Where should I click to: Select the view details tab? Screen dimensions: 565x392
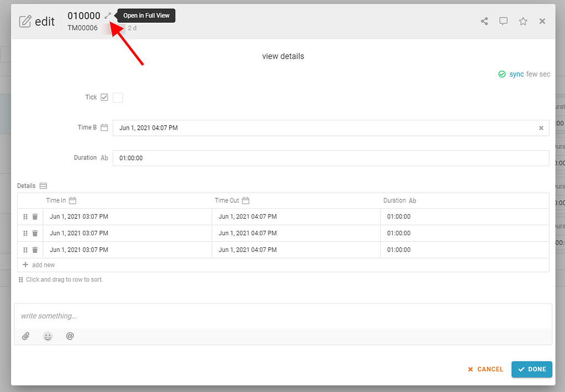[x=283, y=56]
